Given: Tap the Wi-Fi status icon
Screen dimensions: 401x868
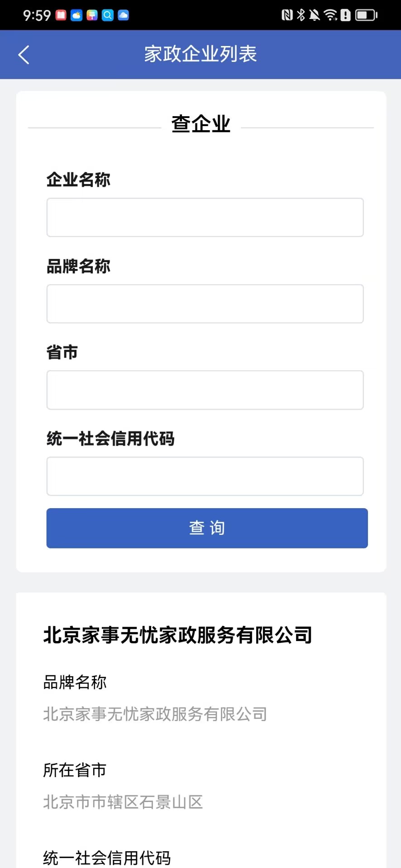Looking at the screenshot, I should click(331, 15).
